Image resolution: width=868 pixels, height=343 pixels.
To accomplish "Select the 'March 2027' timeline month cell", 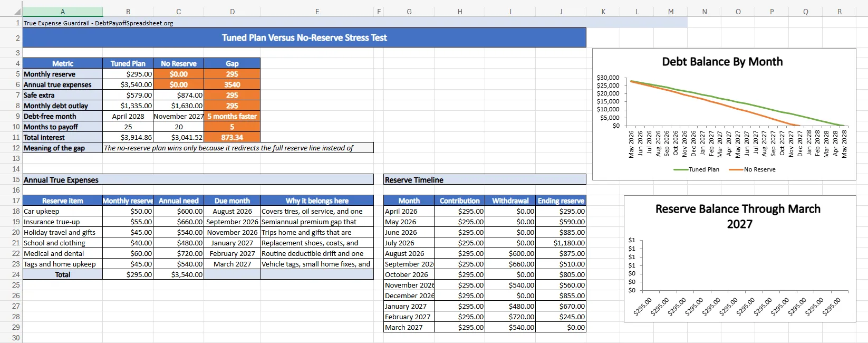I will click(409, 327).
